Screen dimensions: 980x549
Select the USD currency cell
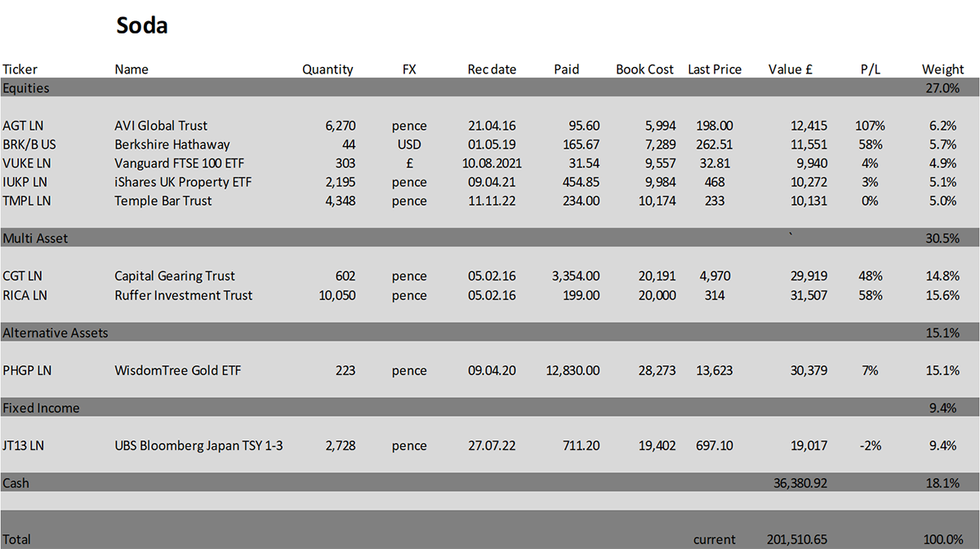pyautogui.click(x=409, y=145)
